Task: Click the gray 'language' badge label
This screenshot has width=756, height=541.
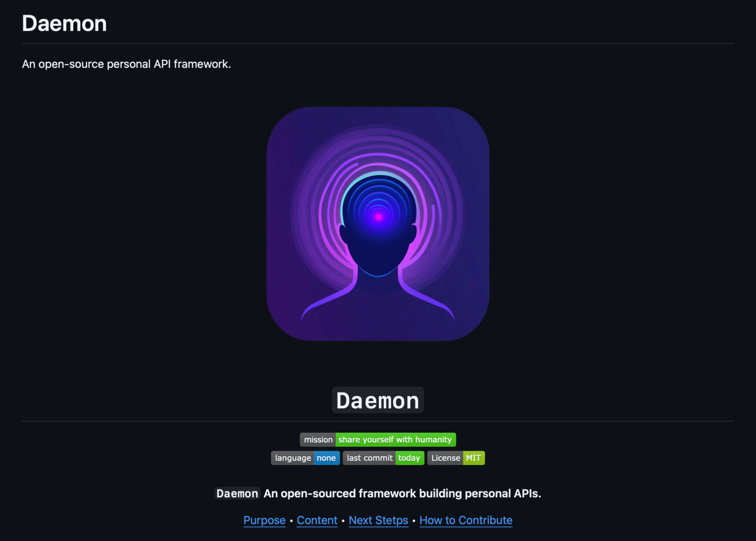Action: pyautogui.click(x=293, y=458)
